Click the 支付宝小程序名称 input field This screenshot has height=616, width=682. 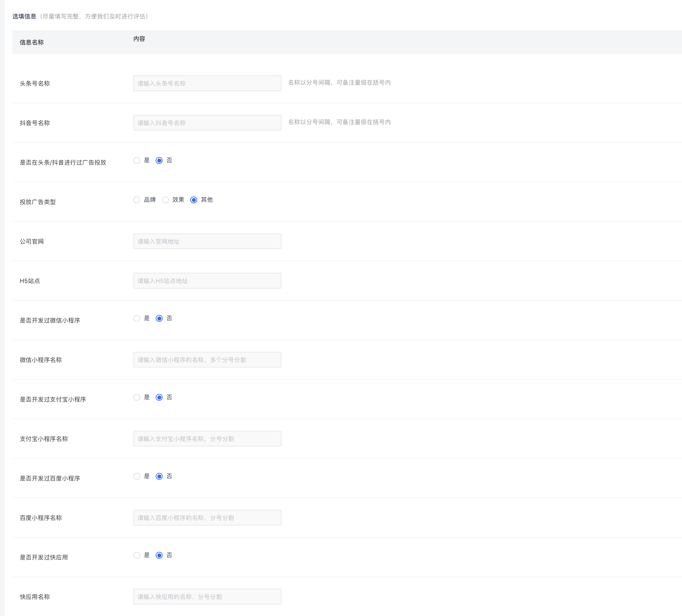point(207,439)
